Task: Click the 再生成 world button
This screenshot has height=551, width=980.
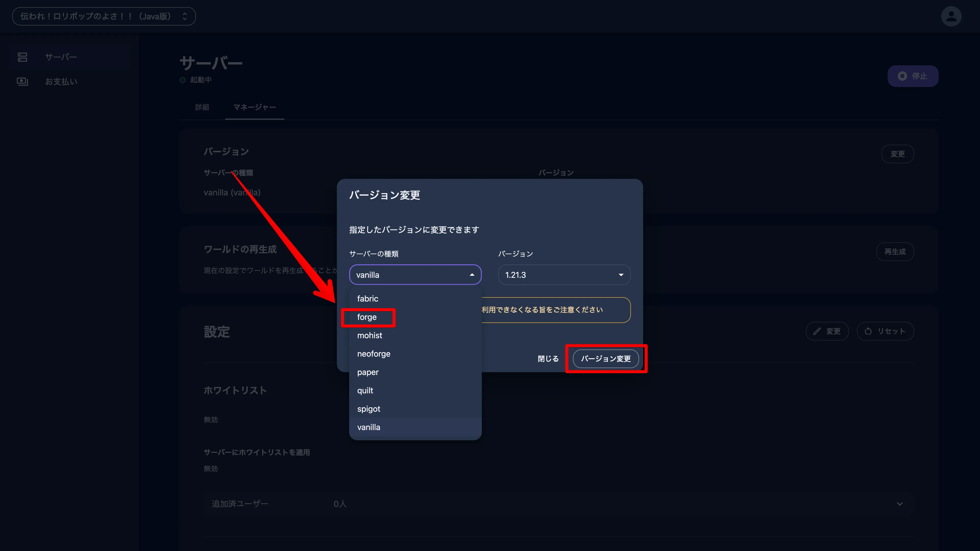Action: [895, 252]
